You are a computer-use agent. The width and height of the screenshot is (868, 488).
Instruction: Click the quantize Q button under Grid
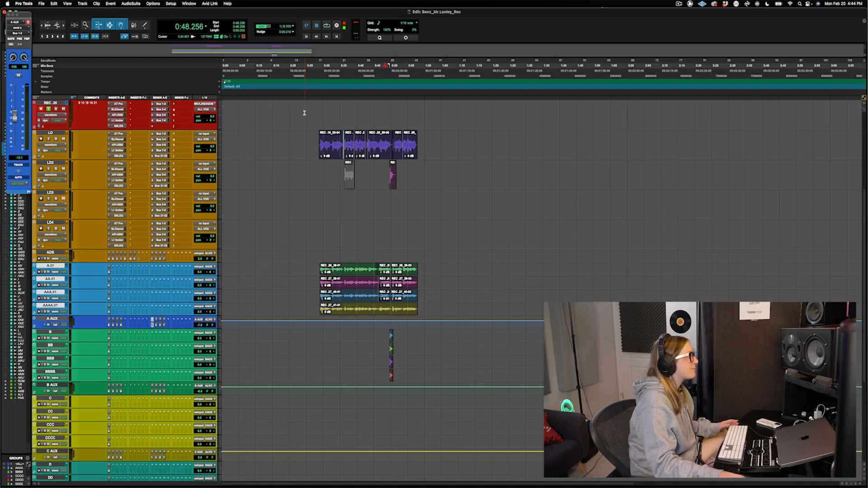point(380,38)
